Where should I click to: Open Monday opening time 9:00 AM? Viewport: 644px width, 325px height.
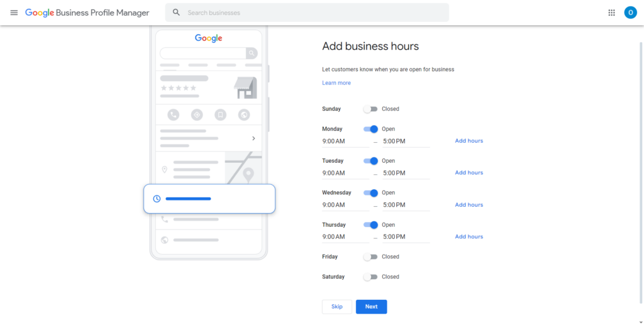346,141
